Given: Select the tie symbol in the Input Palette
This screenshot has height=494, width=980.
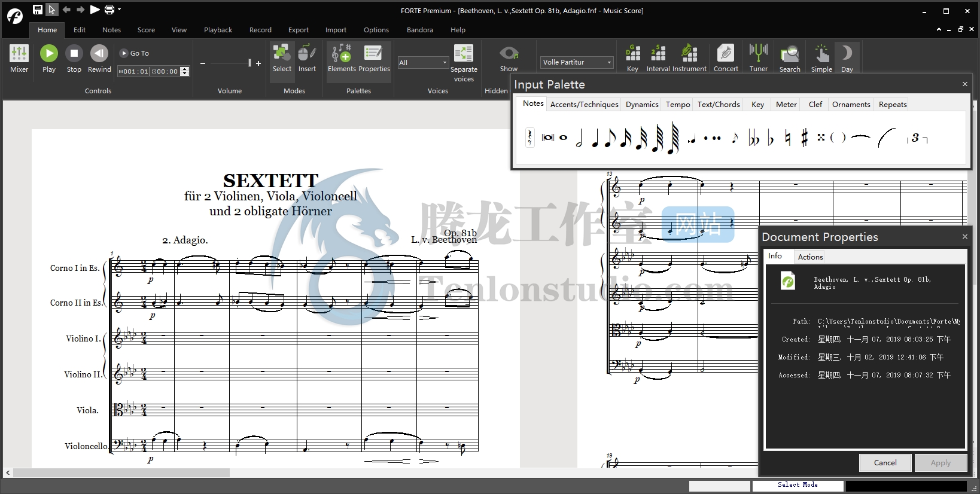Looking at the screenshot, I should [x=860, y=137].
